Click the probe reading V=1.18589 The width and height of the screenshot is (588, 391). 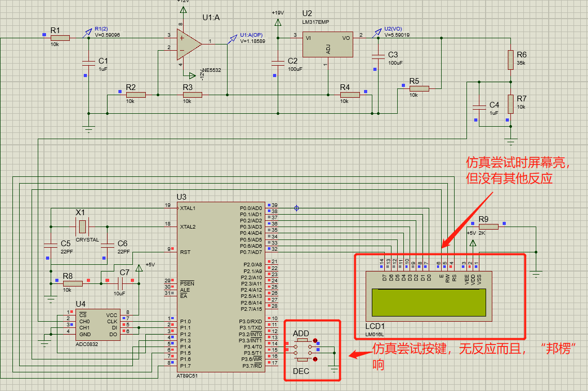(253, 41)
